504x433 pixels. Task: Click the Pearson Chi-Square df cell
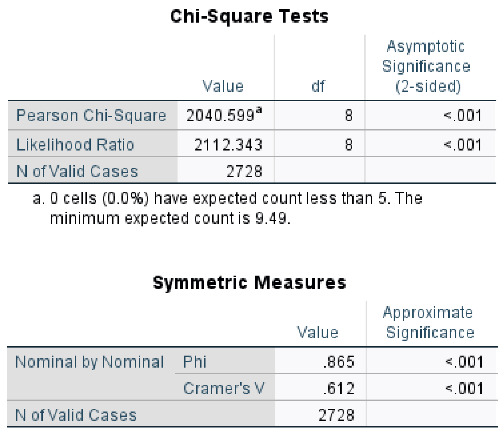[349, 115]
